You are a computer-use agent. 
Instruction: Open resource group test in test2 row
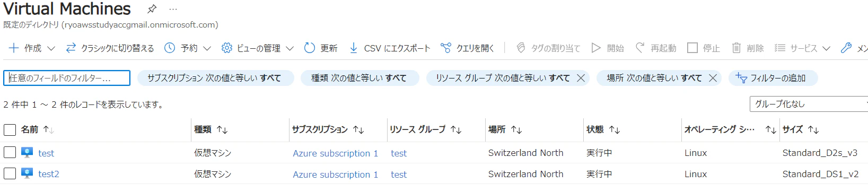[x=399, y=174]
